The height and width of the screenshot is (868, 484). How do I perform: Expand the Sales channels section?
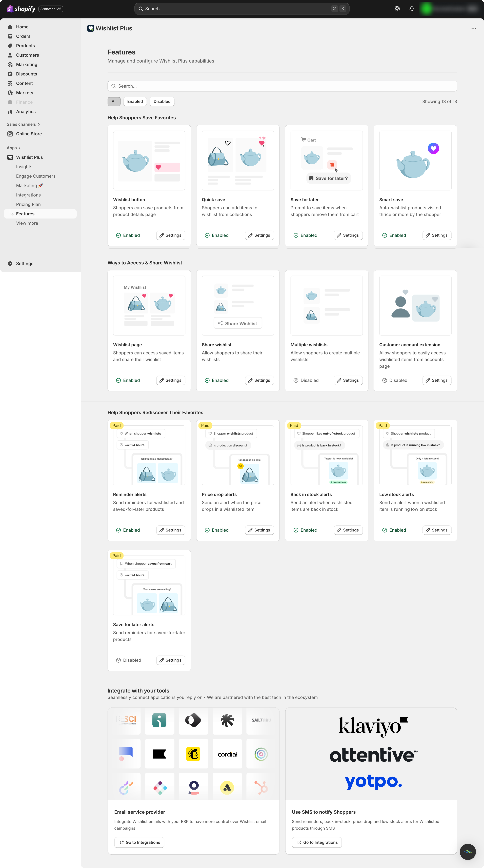click(23, 124)
